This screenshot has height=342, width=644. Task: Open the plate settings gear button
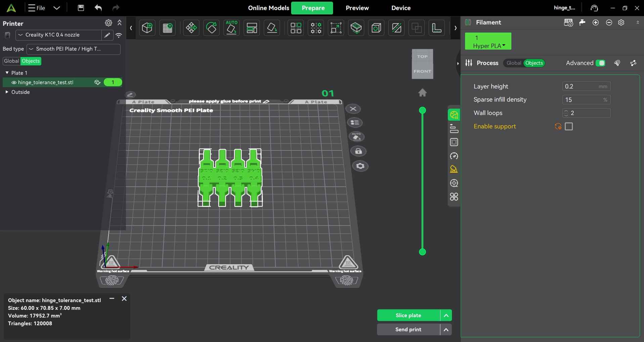click(360, 166)
